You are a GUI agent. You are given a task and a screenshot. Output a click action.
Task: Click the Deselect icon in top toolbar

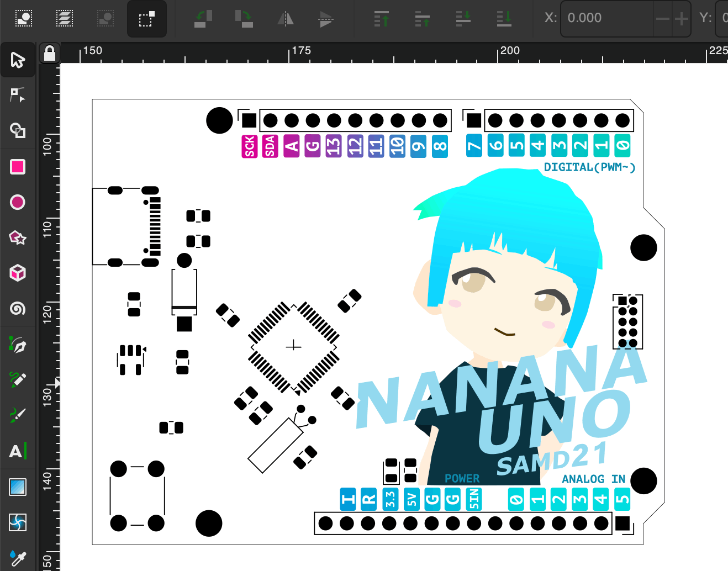coord(105,18)
